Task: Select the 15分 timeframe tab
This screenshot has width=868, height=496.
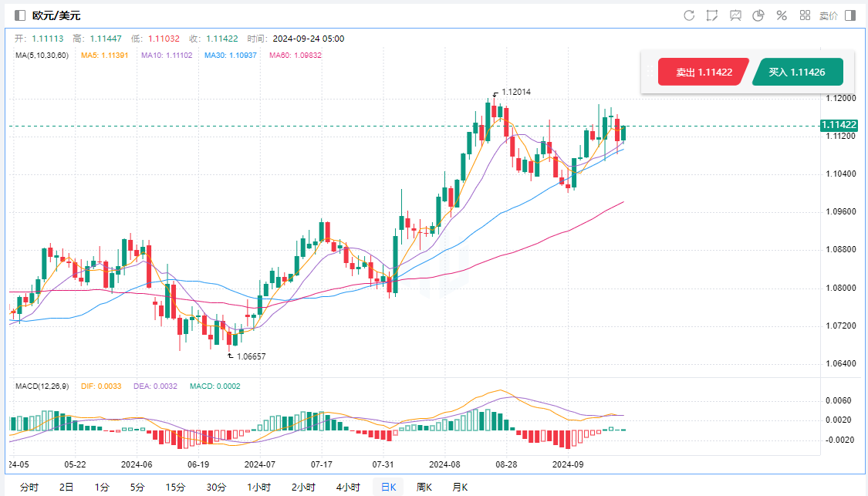Action: (175, 487)
